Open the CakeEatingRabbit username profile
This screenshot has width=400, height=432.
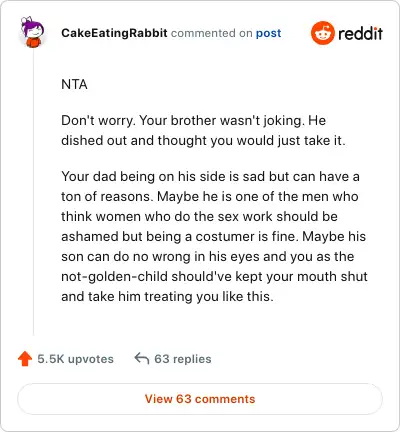(114, 33)
